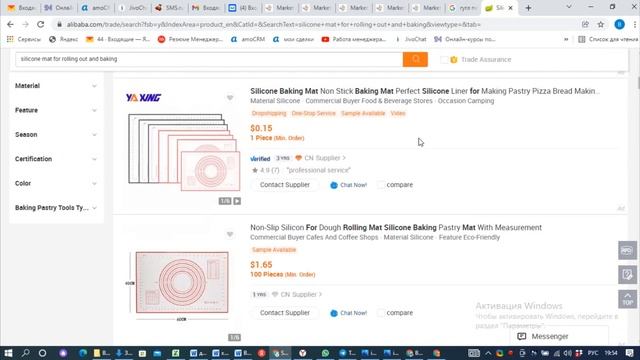
Task: Open the single red rolling mat image
Action: click(x=182, y=283)
